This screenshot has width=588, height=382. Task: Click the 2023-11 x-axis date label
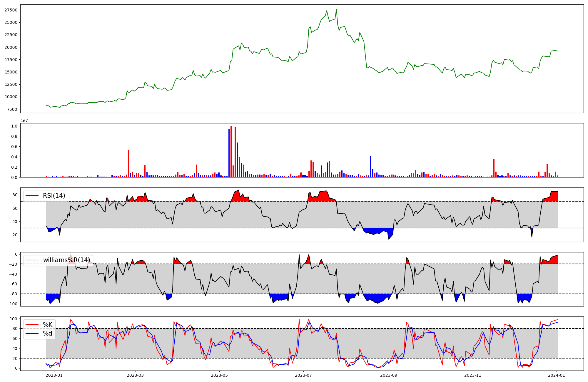(472, 375)
